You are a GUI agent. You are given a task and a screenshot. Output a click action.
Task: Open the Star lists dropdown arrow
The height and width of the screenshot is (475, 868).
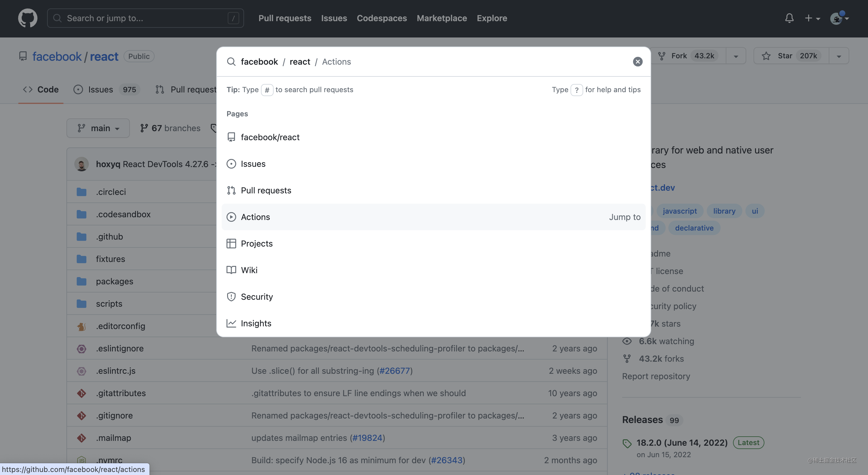(839, 56)
